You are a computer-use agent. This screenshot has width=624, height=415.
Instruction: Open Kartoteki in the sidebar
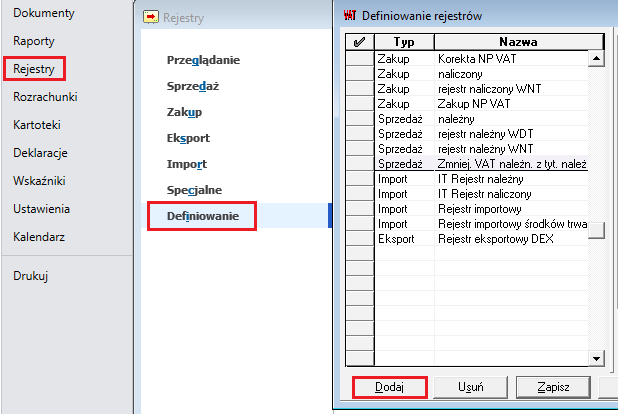pyautogui.click(x=37, y=125)
